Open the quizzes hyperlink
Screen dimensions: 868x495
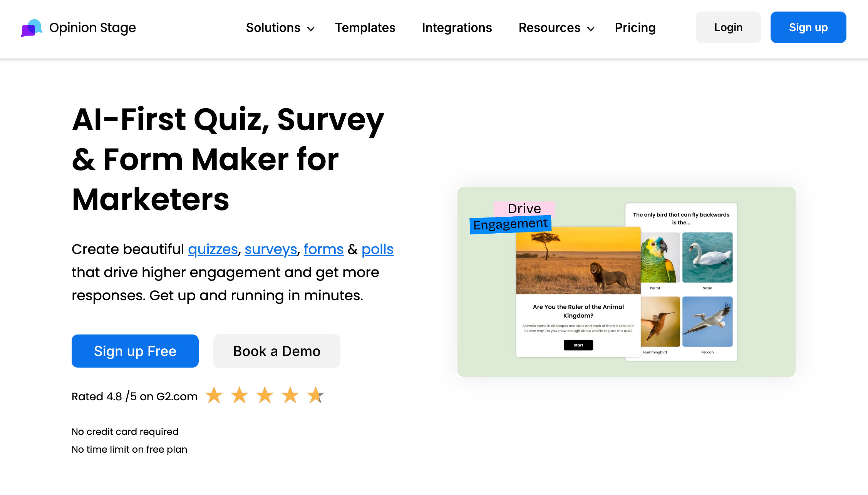213,249
